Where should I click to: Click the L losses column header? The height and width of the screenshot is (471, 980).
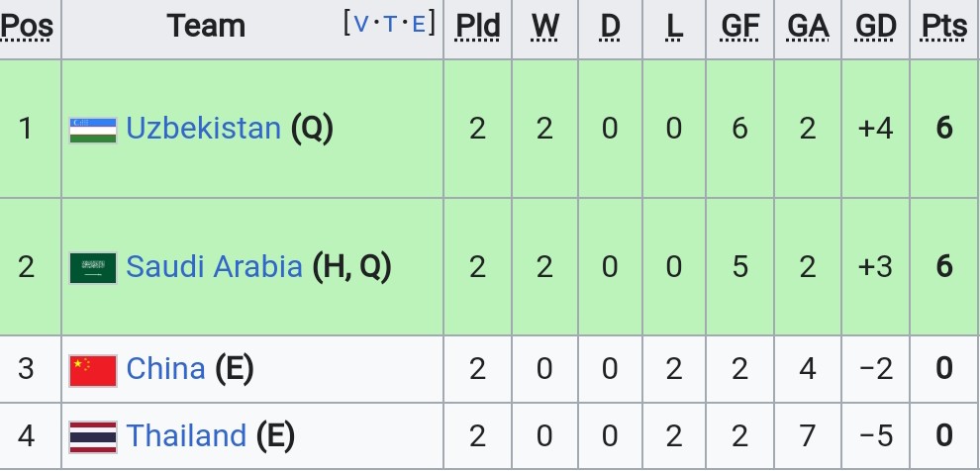point(674,26)
